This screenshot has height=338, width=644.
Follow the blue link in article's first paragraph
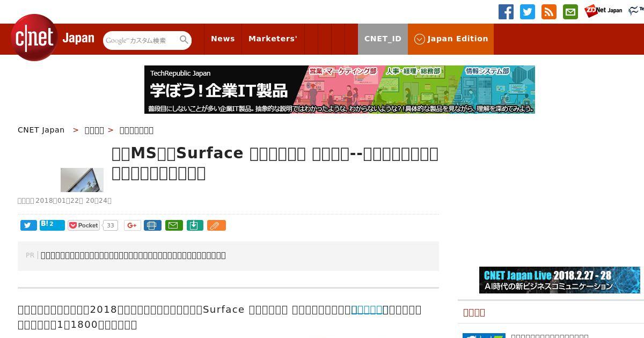pyautogui.click(x=367, y=310)
